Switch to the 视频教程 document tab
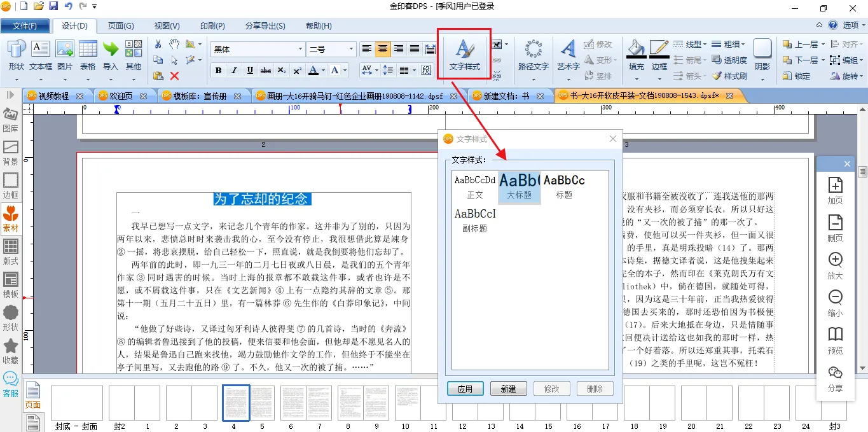868x432 pixels. click(x=53, y=96)
